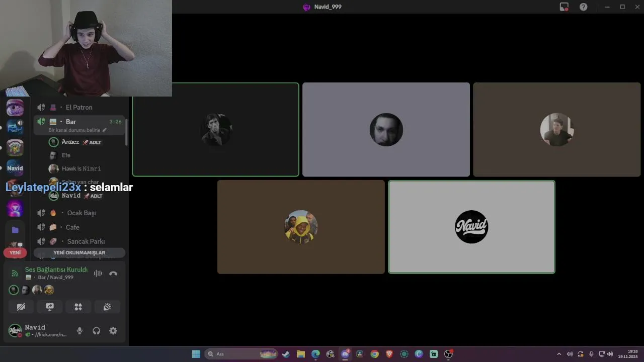Open the pink heart server icon
The image size is (644, 362).
click(x=15, y=208)
